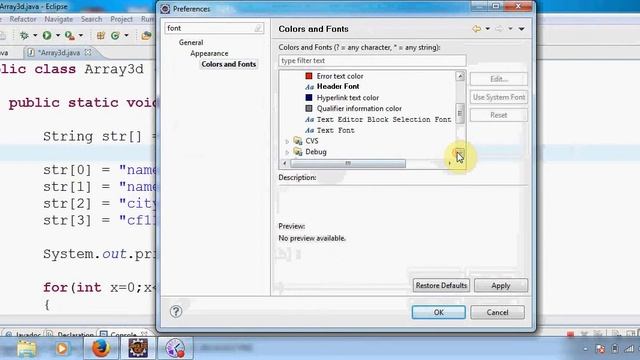Select Text Editor Block Selection Font

click(x=384, y=120)
